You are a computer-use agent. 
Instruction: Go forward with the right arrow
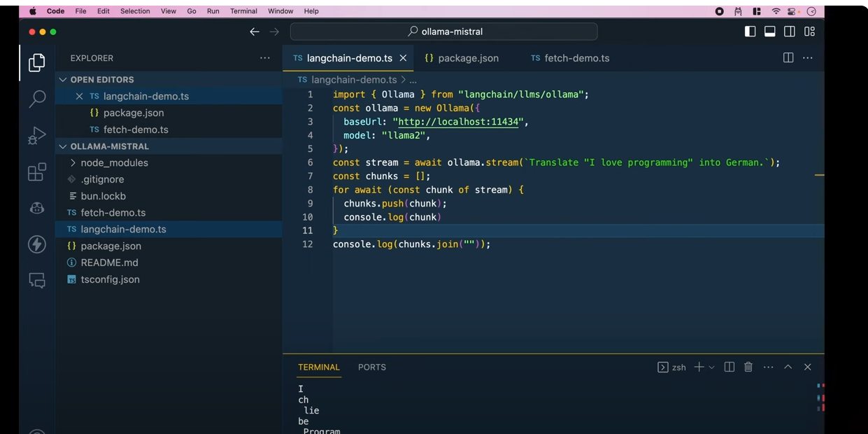[x=274, y=31]
